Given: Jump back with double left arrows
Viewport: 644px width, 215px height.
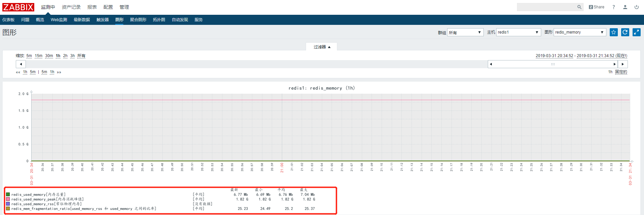Looking at the screenshot, I should pyautogui.click(x=18, y=72).
